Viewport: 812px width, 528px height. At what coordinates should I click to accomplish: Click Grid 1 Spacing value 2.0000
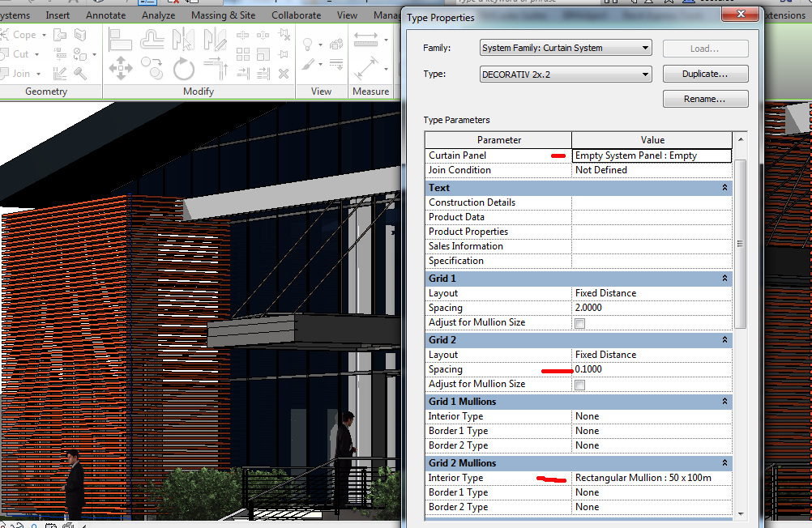click(x=652, y=308)
